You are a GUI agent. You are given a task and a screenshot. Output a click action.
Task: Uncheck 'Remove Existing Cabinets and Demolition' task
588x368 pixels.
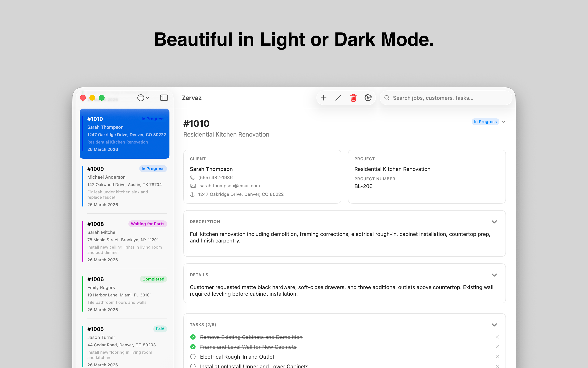pyautogui.click(x=193, y=337)
